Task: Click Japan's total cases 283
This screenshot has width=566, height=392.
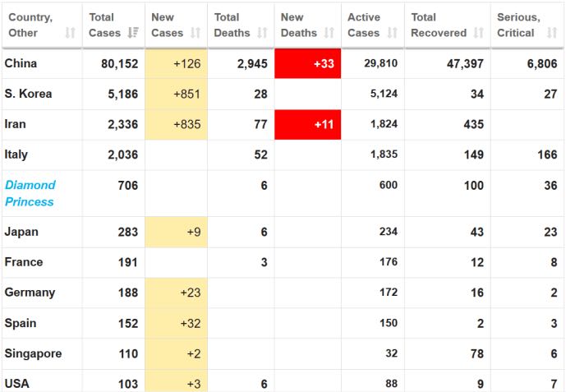Action: click(128, 232)
